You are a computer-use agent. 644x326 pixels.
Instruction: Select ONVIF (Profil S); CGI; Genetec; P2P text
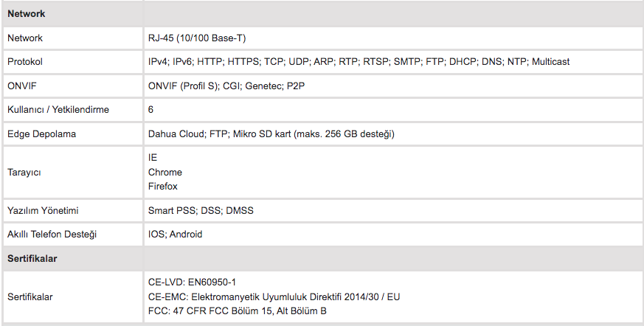226,86
